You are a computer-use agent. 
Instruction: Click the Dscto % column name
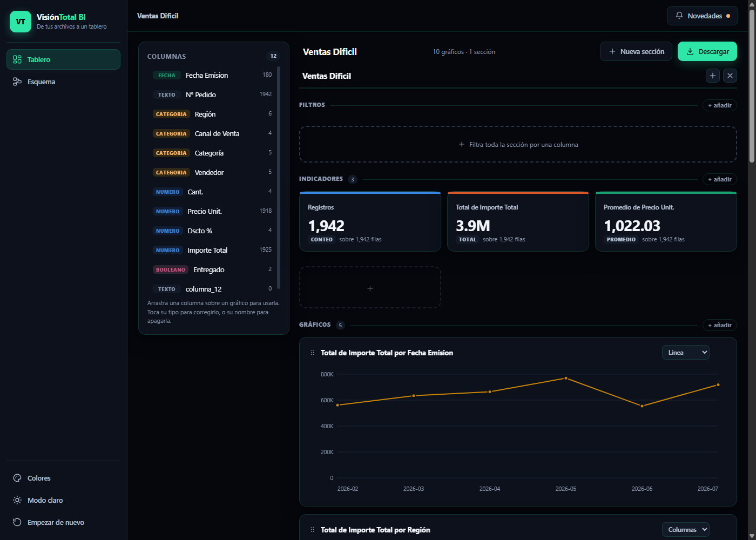tap(200, 231)
